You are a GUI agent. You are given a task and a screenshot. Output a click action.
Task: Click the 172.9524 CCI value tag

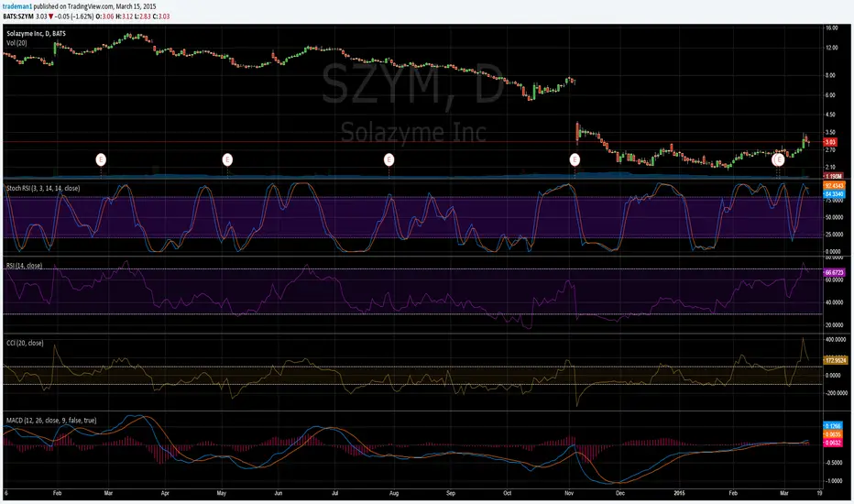coord(836,360)
